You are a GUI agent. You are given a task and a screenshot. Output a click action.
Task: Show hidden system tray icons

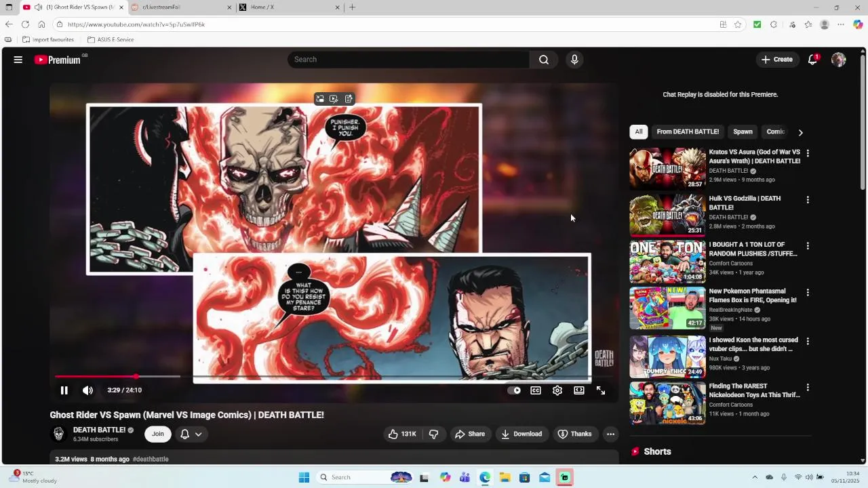coord(755,477)
